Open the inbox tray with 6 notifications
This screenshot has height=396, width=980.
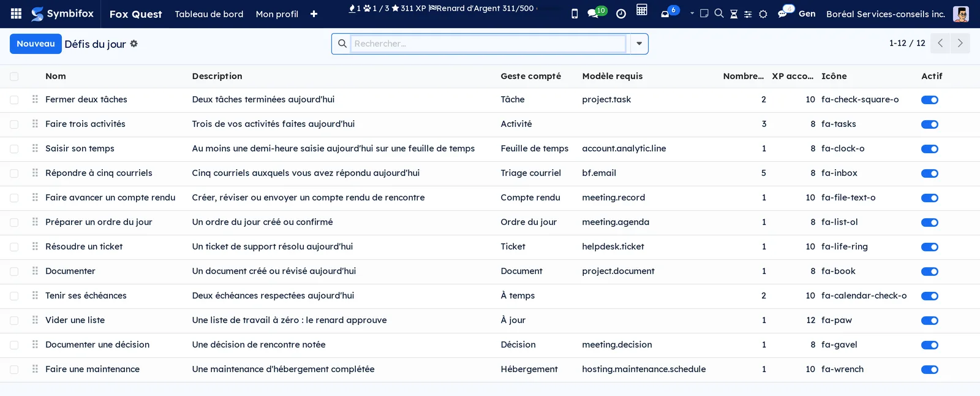669,12
